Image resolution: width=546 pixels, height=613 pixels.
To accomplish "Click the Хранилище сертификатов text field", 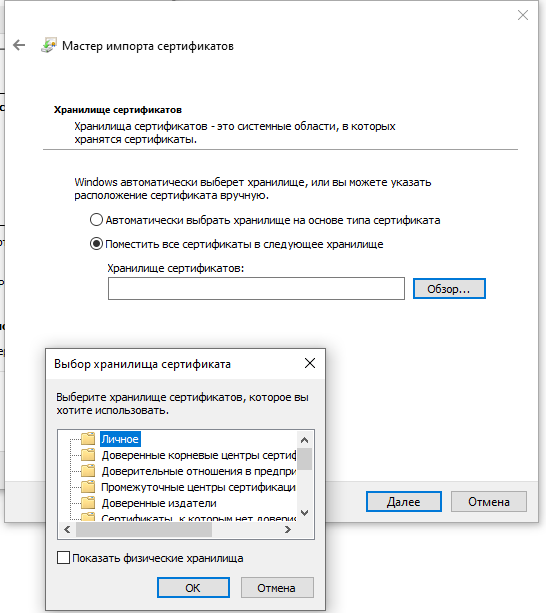I will [256, 289].
